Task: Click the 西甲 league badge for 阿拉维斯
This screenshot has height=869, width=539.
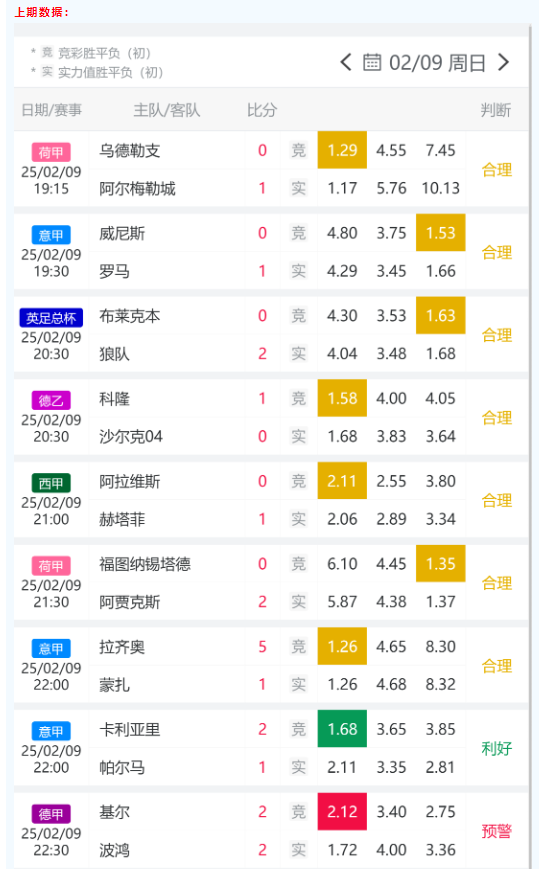Action: pos(51,483)
